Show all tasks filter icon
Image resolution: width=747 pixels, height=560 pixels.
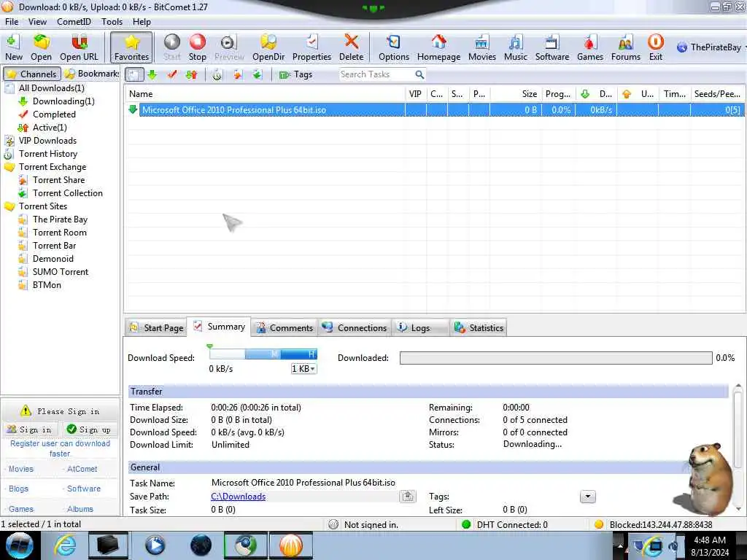point(134,74)
